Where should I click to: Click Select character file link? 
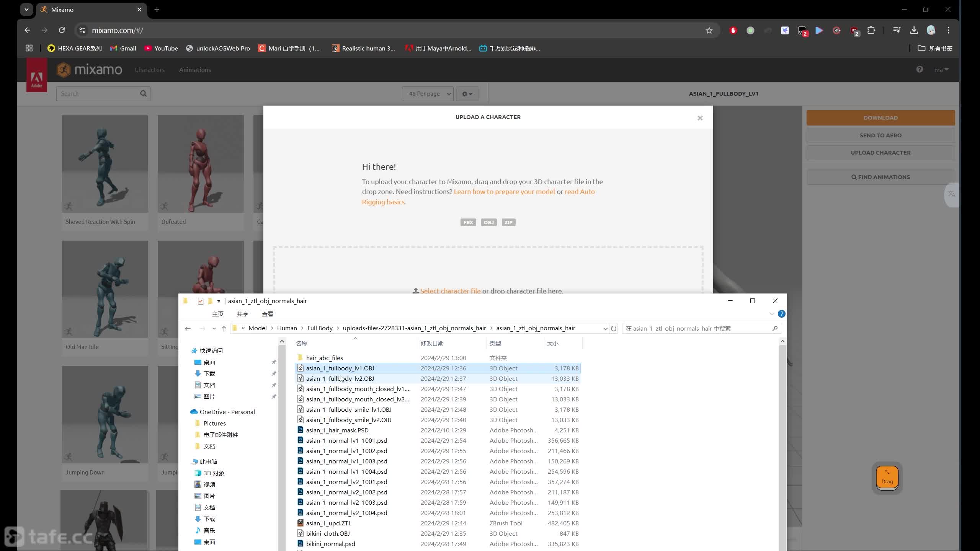click(x=450, y=291)
